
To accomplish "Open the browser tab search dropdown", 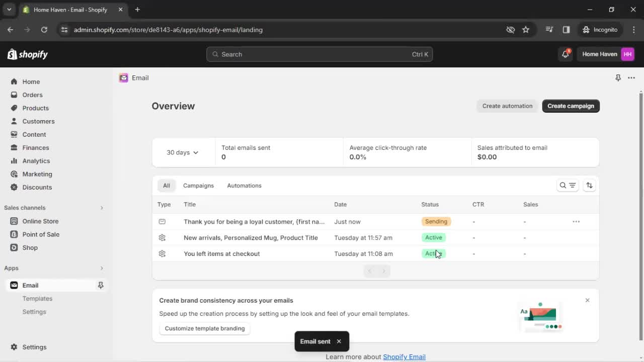I will click(x=9, y=10).
